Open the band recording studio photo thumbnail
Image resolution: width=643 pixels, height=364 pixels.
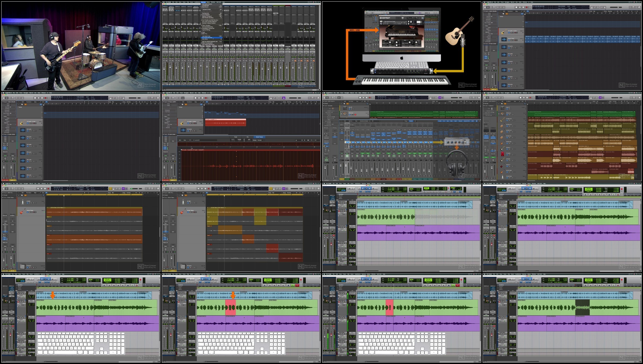[x=81, y=46]
